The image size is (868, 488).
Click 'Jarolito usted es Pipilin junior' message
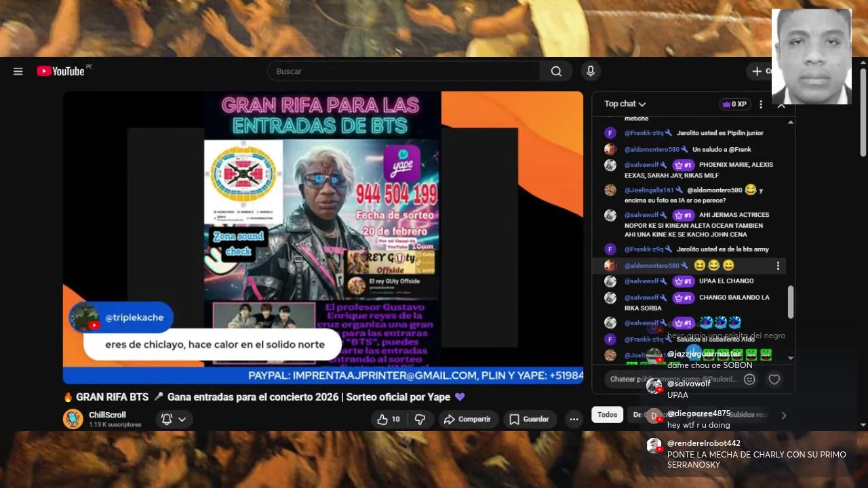tap(720, 134)
